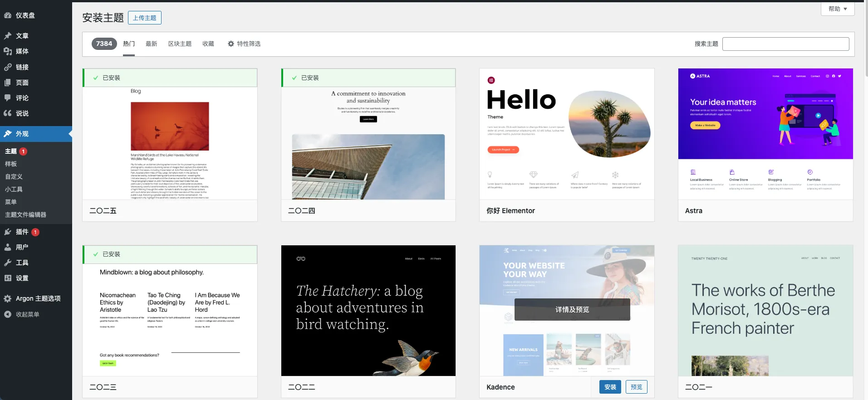Screen dimensions: 868x400
Task: Click the Links chain icon
Action: pyautogui.click(x=8, y=67)
